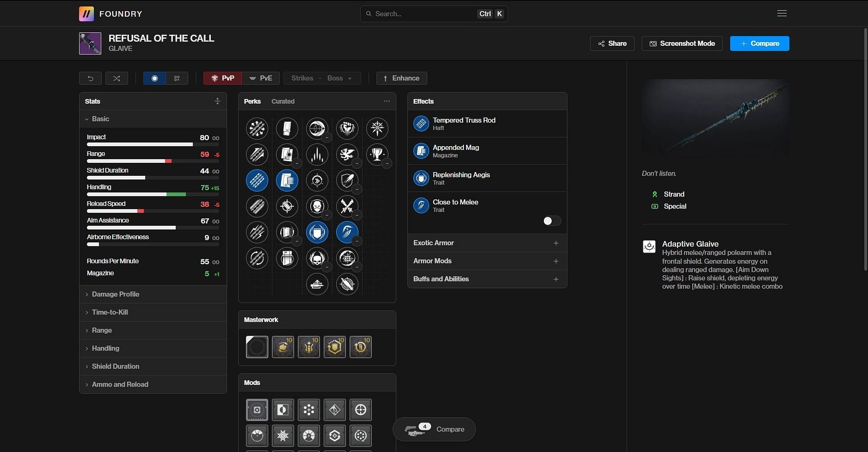Enable Screenshot Mode
This screenshot has width=868, height=452.
coord(682,43)
